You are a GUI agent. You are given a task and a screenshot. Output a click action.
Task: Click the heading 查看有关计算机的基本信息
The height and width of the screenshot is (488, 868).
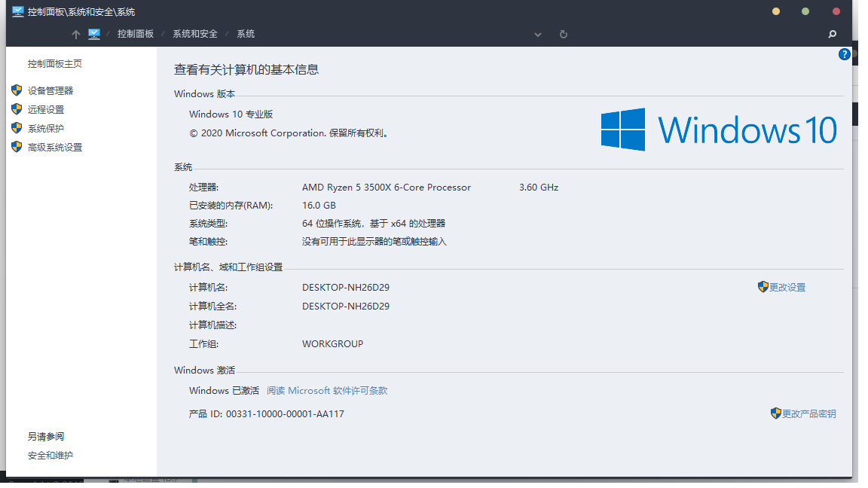[x=246, y=70]
